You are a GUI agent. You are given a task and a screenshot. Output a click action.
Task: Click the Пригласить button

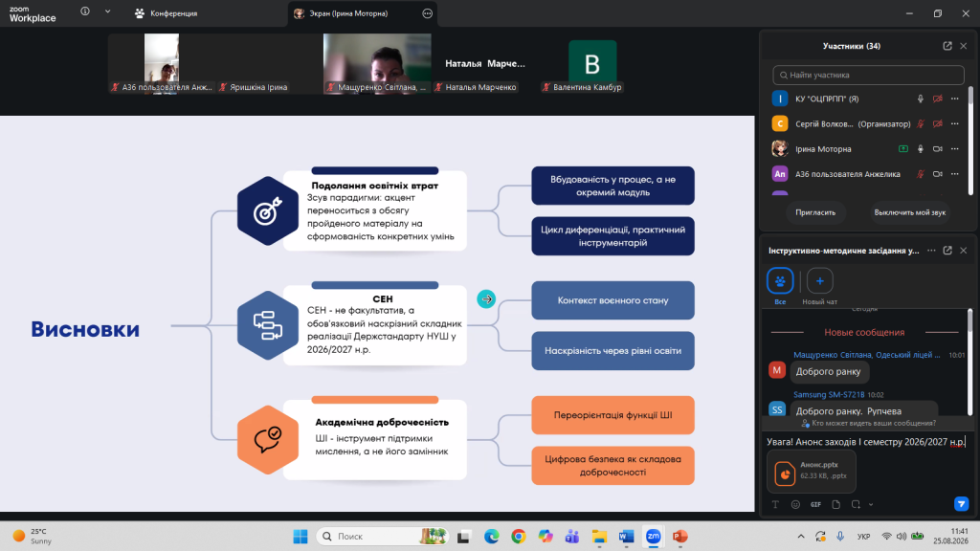[815, 212]
